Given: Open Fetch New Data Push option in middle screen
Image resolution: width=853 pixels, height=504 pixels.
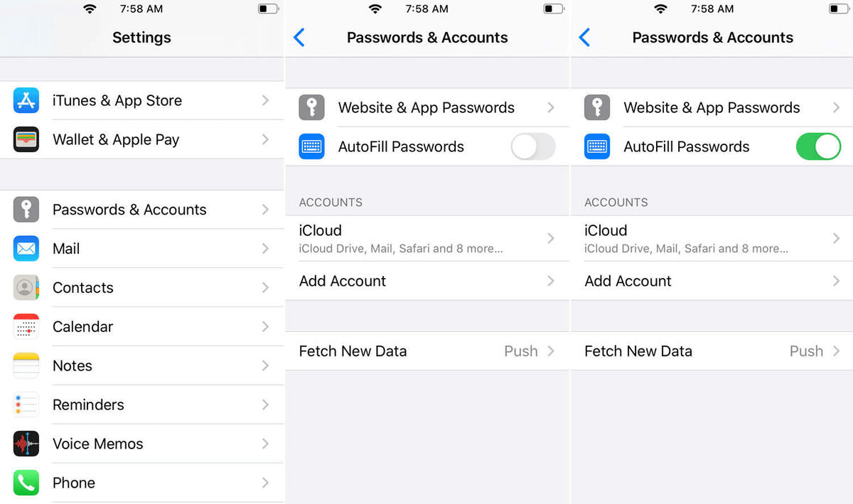Looking at the screenshot, I should point(427,351).
